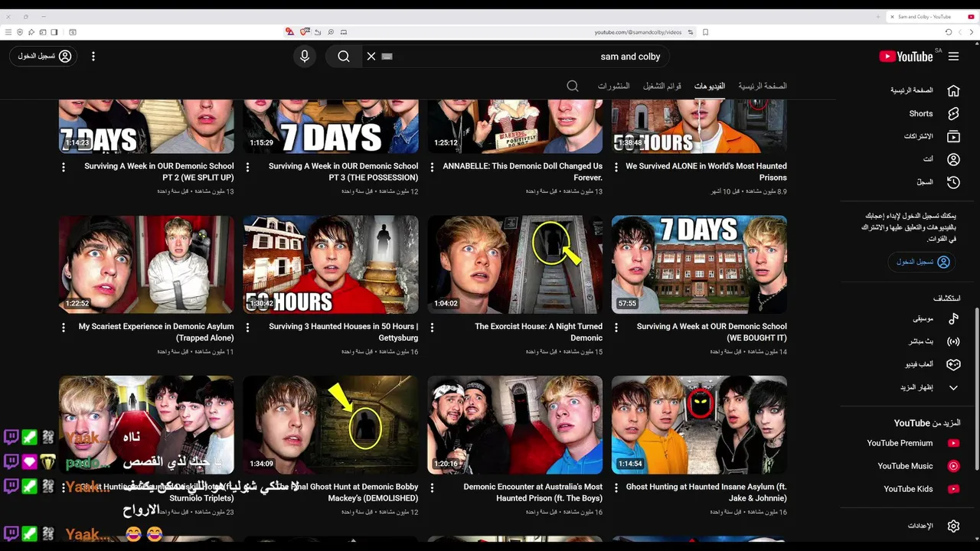This screenshot has width=980, height=551.
Task: Play the 1:22:52 Demonic Asylum thumbnail
Action: click(146, 265)
